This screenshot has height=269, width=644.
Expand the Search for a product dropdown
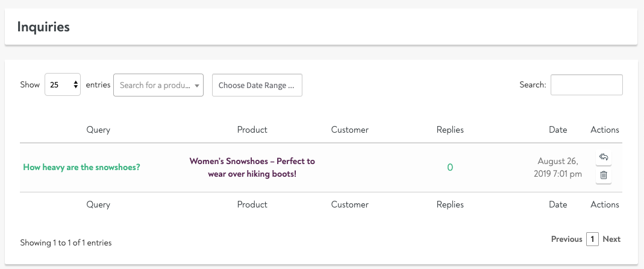pos(158,85)
